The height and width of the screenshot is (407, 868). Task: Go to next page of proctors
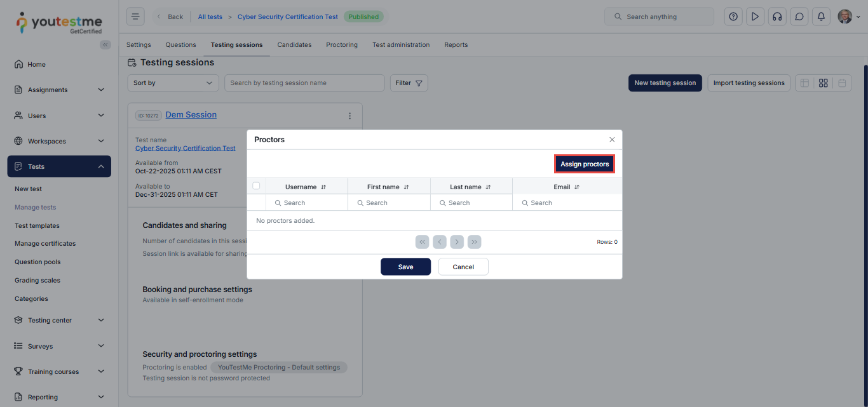pyautogui.click(x=457, y=242)
